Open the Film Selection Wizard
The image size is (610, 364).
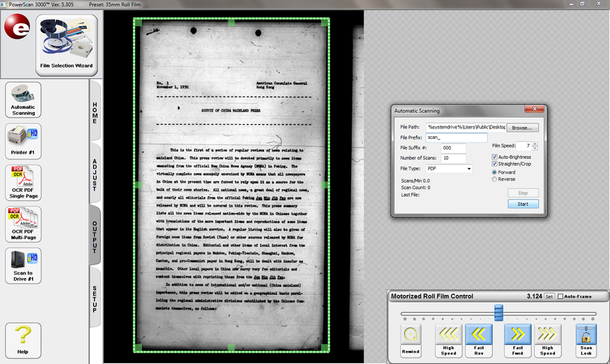point(66,45)
